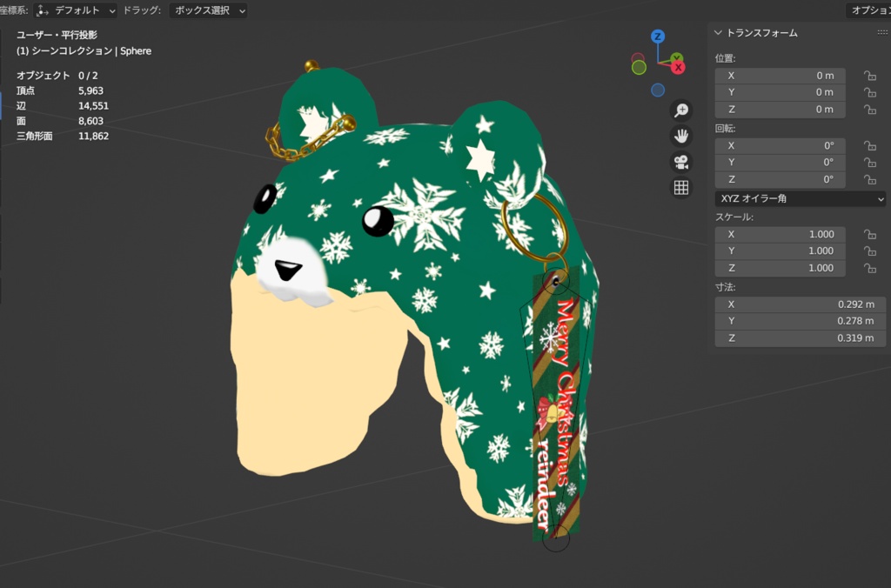
Task: Click the 辺 14,551 statistic
Action: coord(63,106)
